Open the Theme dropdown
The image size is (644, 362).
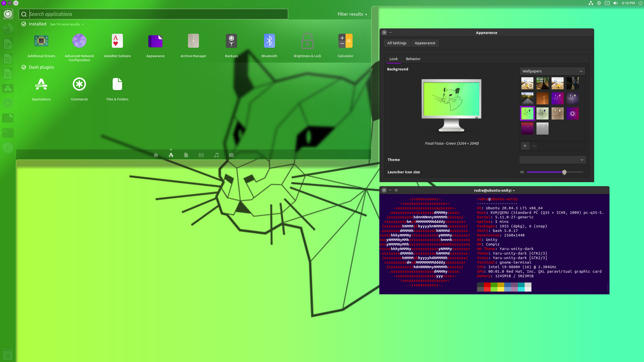[552, 160]
